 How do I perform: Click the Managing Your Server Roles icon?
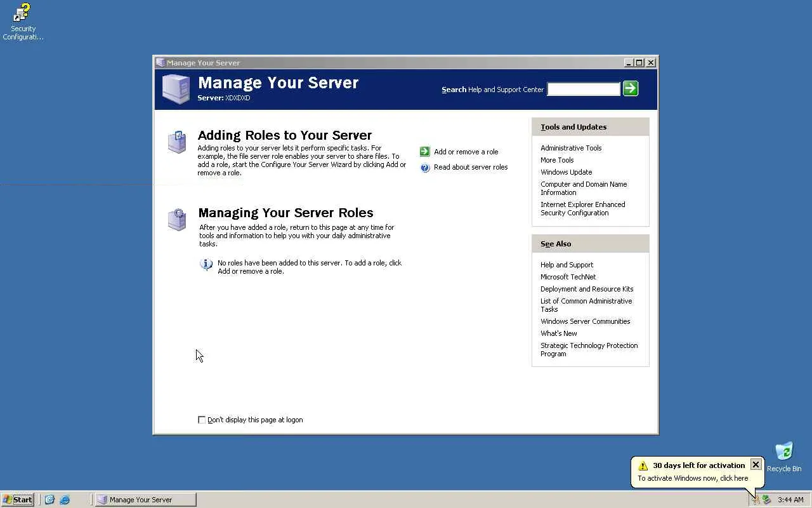click(x=177, y=219)
